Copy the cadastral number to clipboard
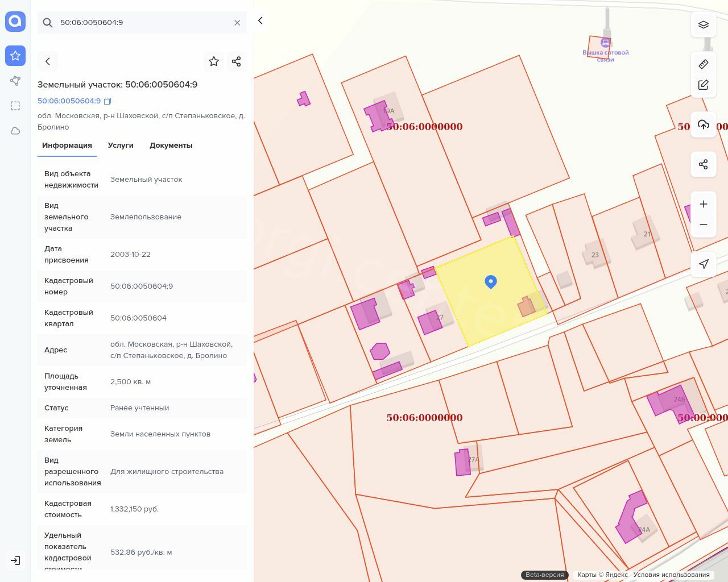The width and height of the screenshot is (728, 582). point(107,101)
